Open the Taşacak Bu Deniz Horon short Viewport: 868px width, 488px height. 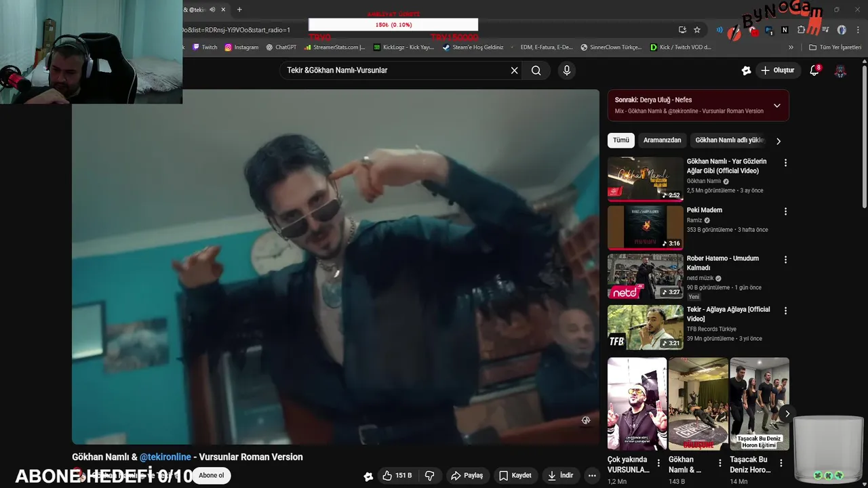pos(759,404)
